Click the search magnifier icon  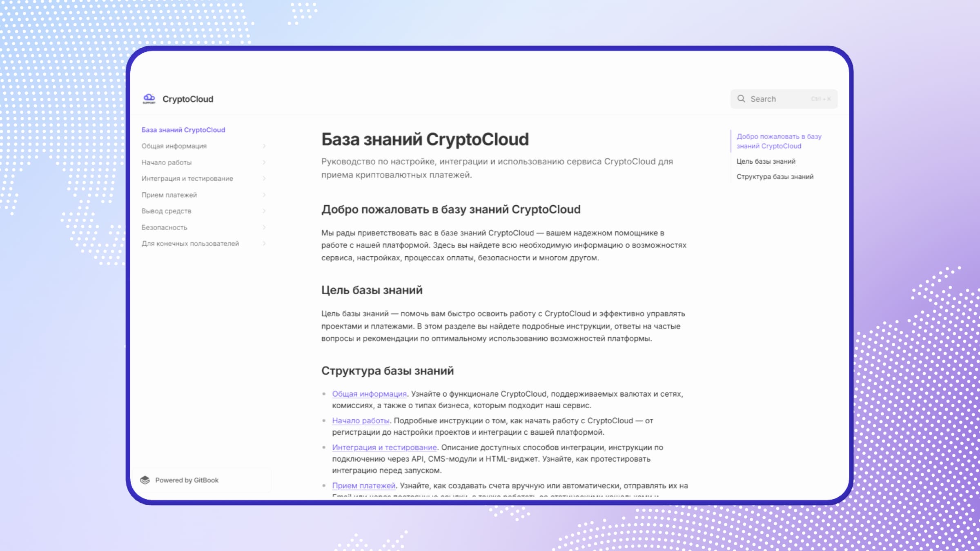coord(742,99)
